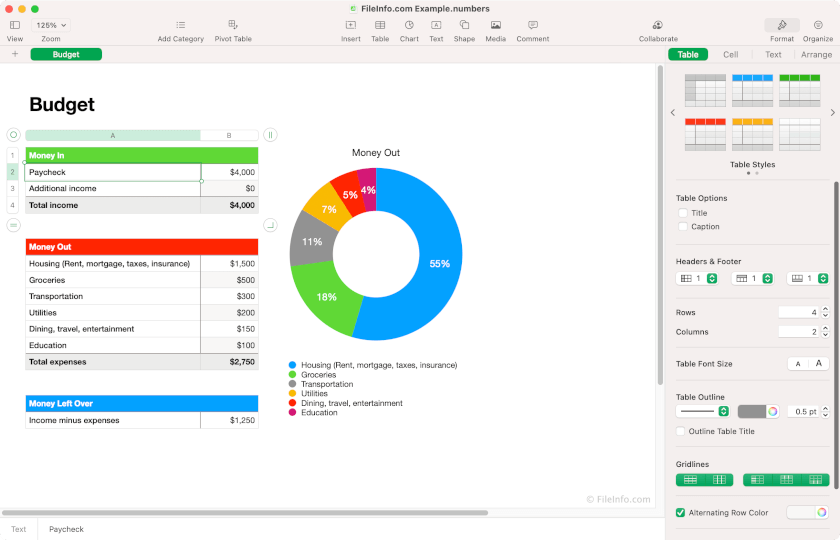
Task: Select the Paycheck cell in the table
Action: click(112, 172)
